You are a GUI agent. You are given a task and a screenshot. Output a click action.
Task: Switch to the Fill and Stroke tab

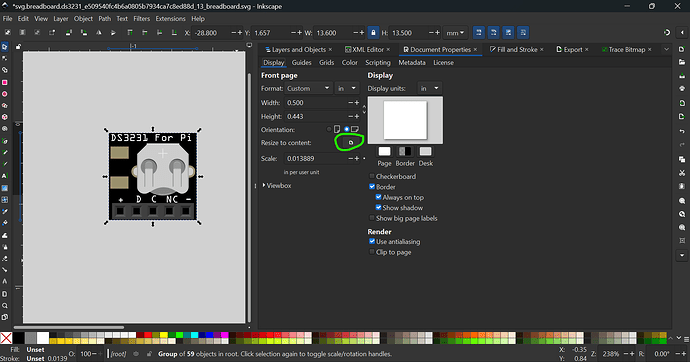pyautogui.click(x=517, y=50)
